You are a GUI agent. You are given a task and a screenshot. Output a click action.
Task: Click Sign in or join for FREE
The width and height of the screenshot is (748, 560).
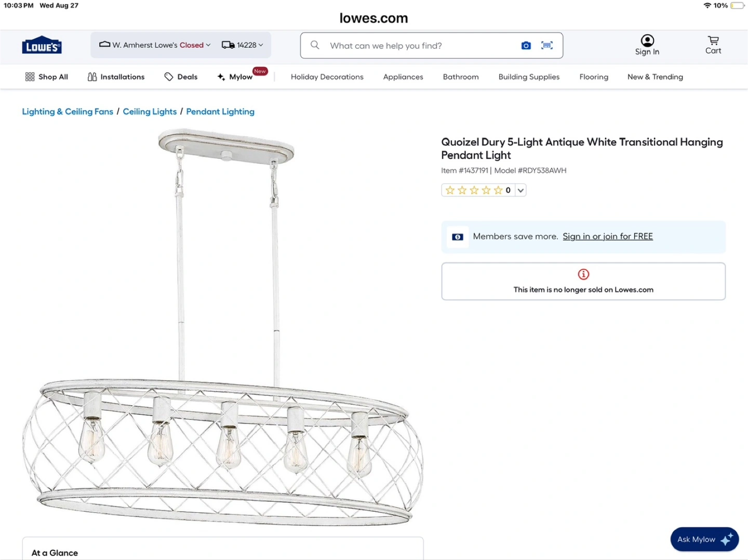607,236
